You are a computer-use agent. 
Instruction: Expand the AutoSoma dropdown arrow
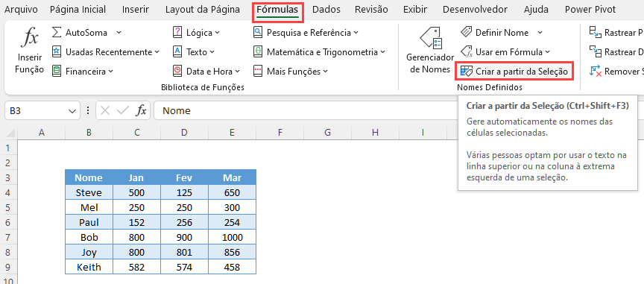tap(119, 33)
